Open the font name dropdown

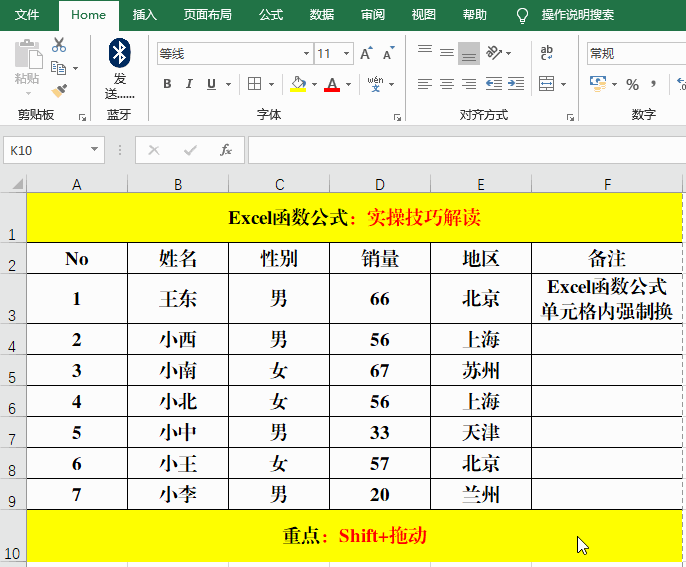(306, 54)
